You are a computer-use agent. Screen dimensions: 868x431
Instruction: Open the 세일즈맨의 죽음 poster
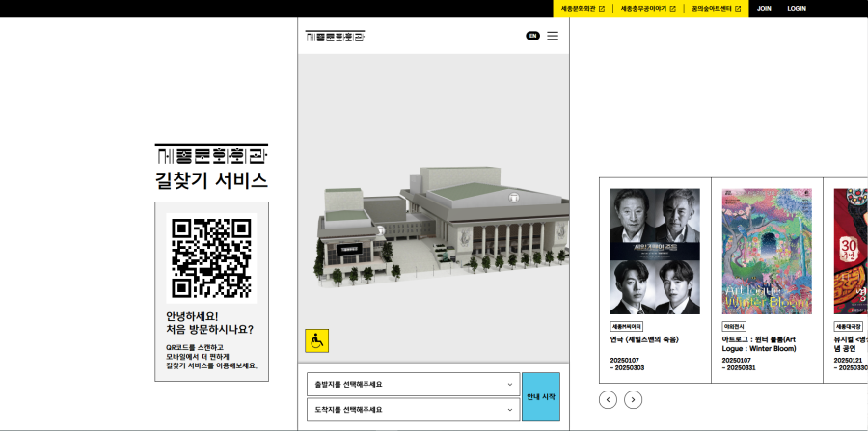point(655,252)
